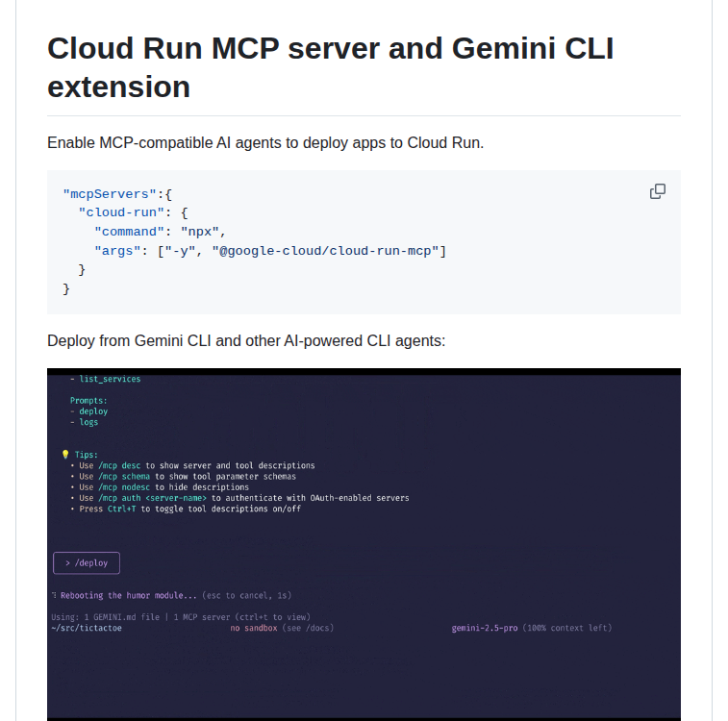Viewport: 728px width, 721px height.
Task: Click the "mcpServers" key in the code
Action: coord(110,194)
